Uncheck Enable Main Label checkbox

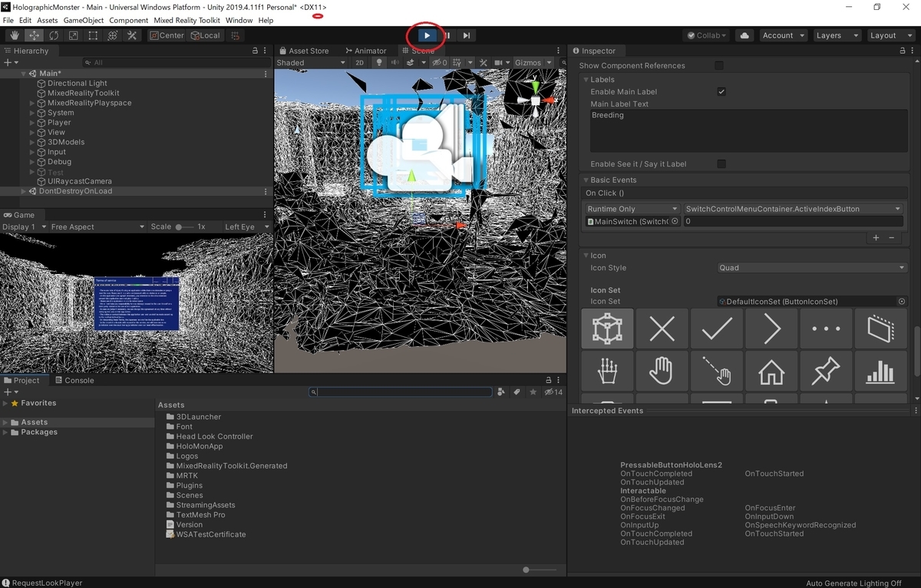click(721, 91)
